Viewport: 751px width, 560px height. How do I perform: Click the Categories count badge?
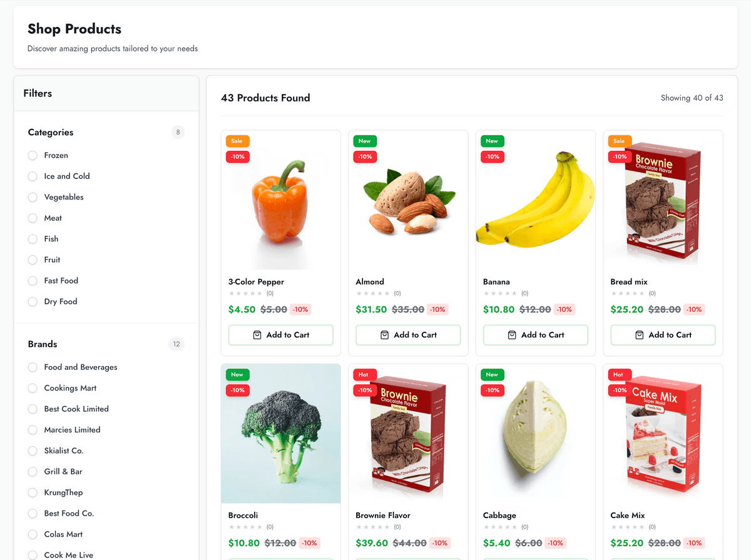178,133
